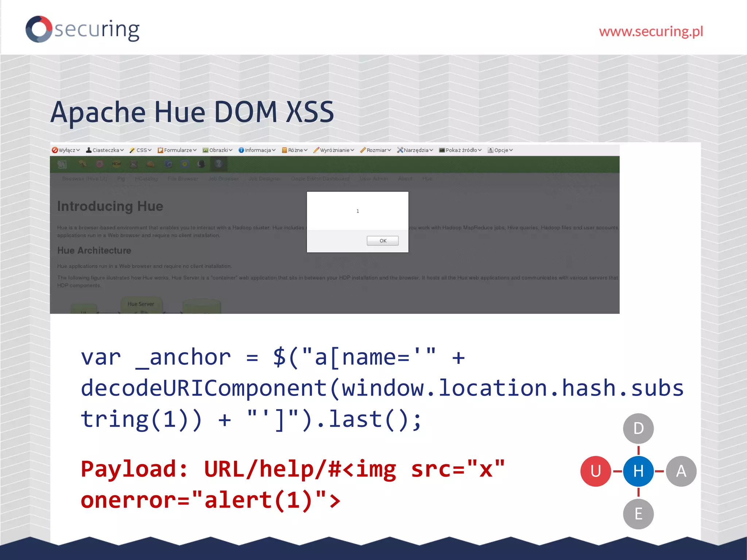Click the Payload URL/help text
The height and width of the screenshot is (560, 747).
[x=293, y=469]
